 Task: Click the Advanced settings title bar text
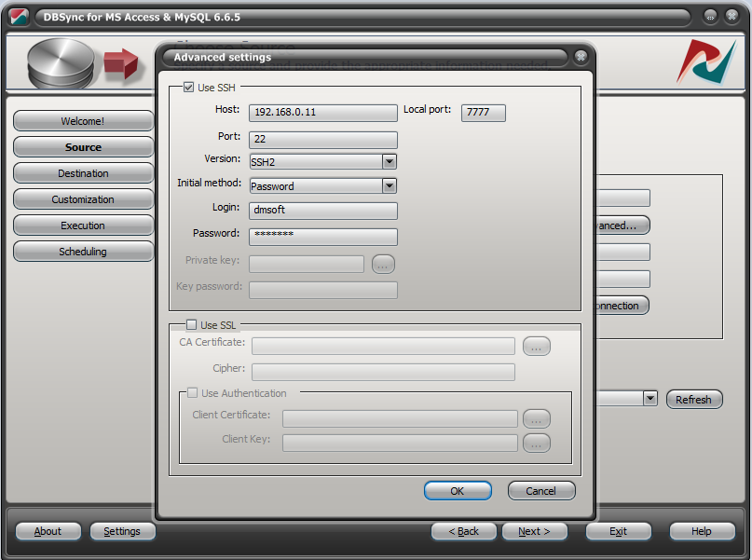223,57
